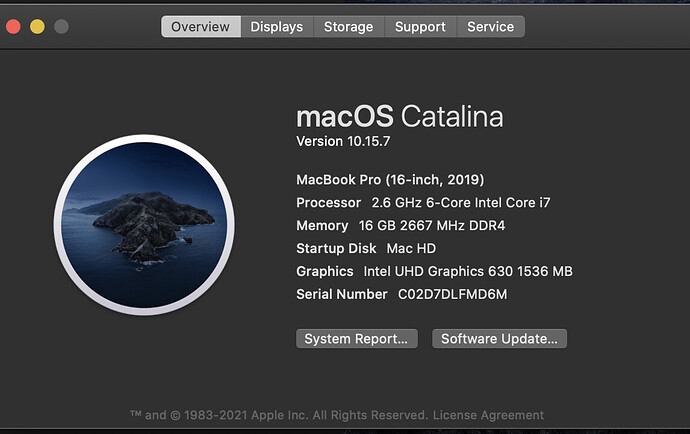
Task: Select the serial number C02D7DLFMD6M
Action: click(452, 294)
